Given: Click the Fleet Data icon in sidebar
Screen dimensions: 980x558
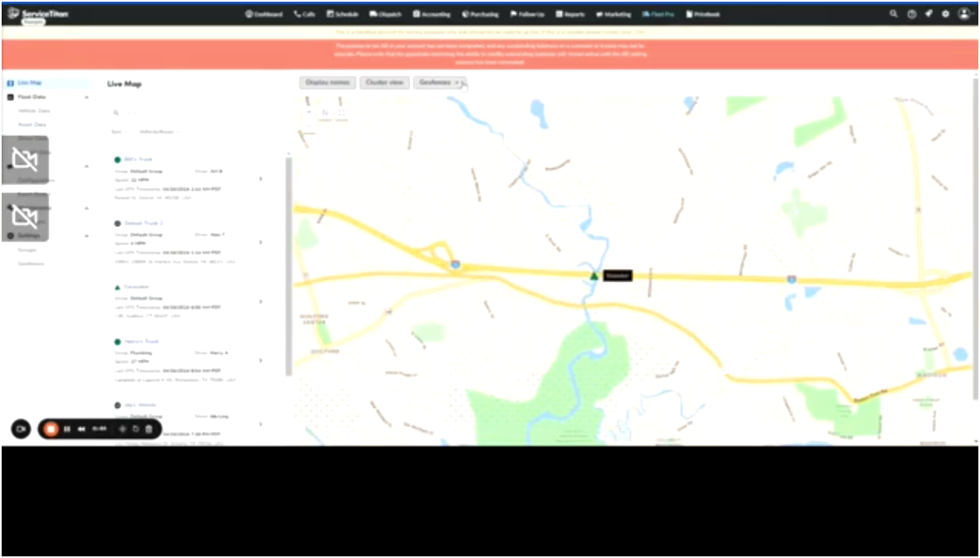Looking at the screenshot, I should [10, 97].
